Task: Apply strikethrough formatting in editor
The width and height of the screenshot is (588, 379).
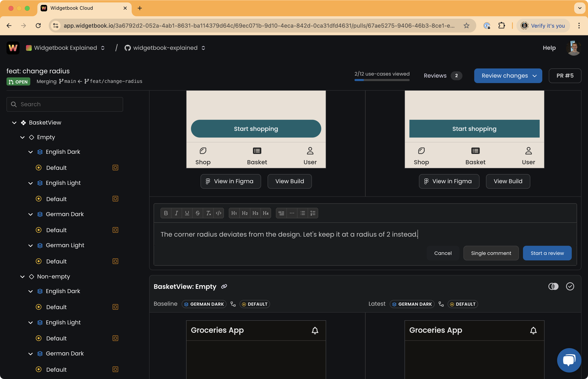Action: click(x=197, y=213)
